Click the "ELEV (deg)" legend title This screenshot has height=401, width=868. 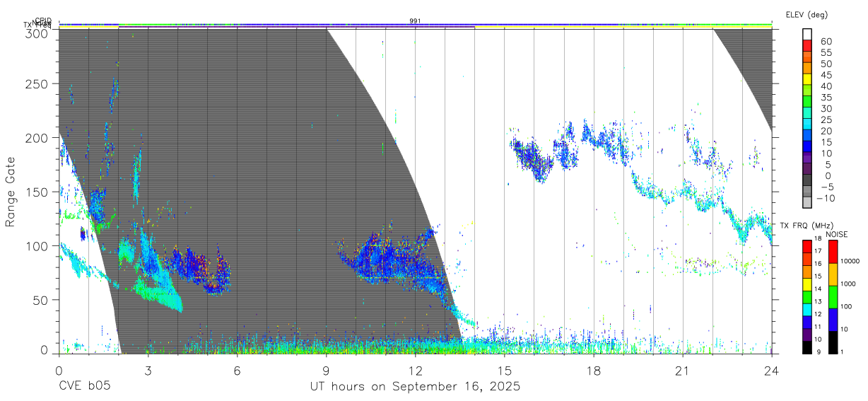point(807,15)
